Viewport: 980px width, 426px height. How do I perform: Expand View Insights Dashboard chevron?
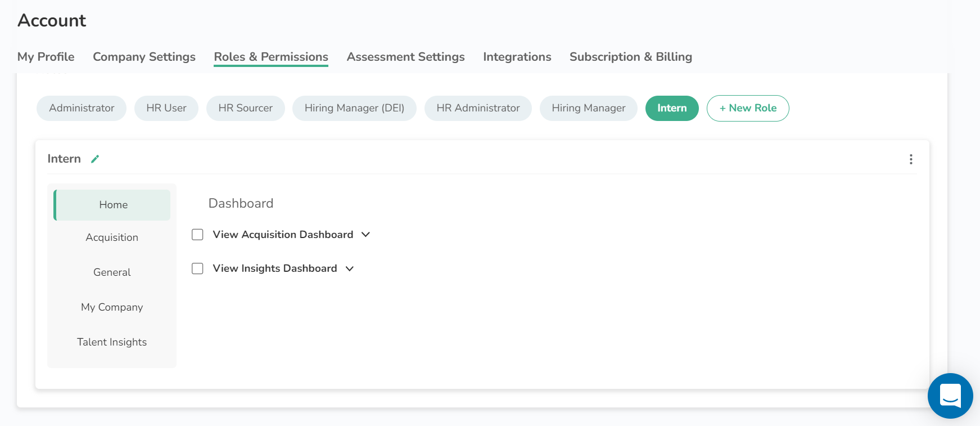350,268
